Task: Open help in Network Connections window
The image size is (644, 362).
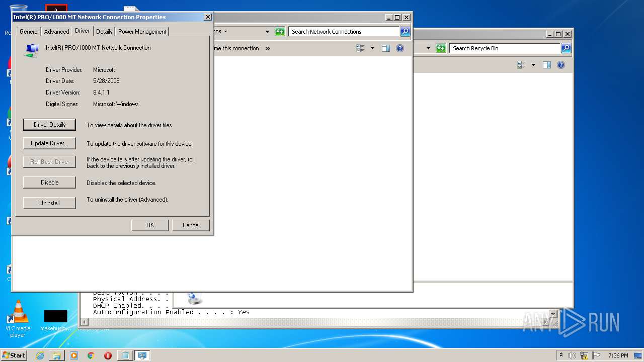Action: (x=400, y=49)
